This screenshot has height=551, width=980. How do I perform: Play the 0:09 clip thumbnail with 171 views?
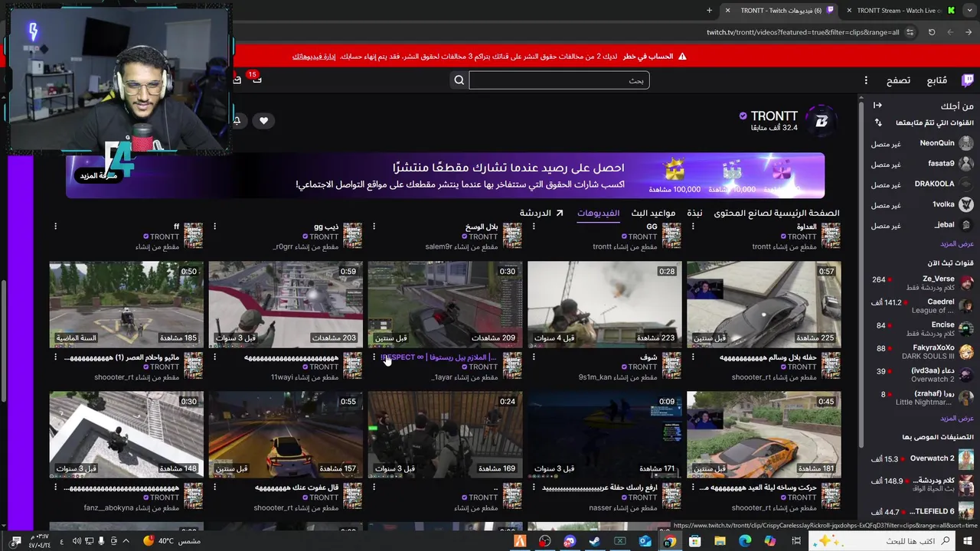click(604, 435)
